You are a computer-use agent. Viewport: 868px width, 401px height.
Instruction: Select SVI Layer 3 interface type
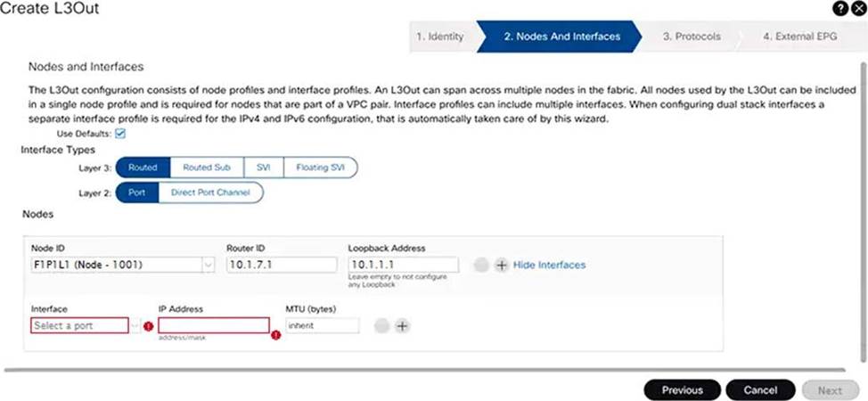pyautogui.click(x=262, y=168)
